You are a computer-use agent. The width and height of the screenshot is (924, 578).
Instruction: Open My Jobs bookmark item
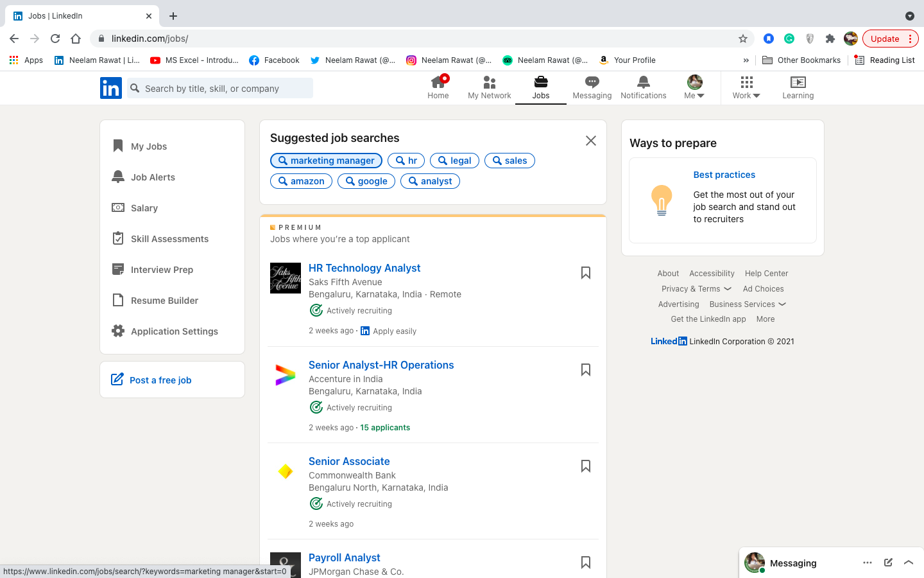[x=139, y=146]
